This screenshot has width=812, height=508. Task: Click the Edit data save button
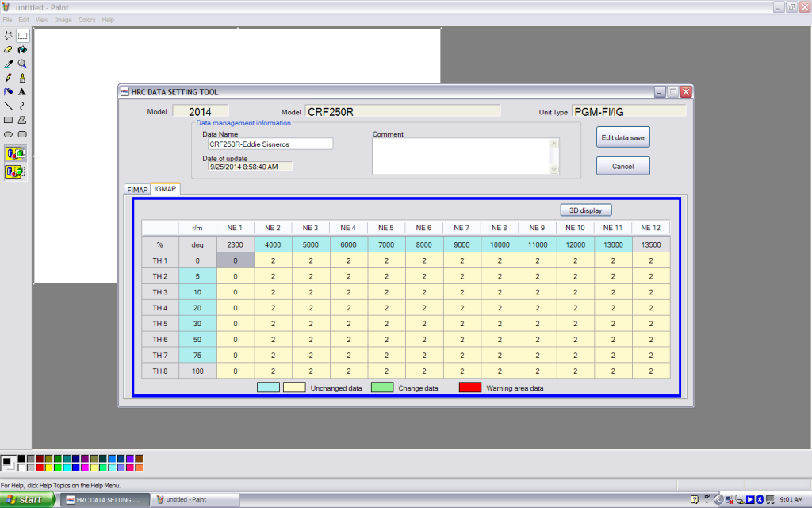coord(623,137)
